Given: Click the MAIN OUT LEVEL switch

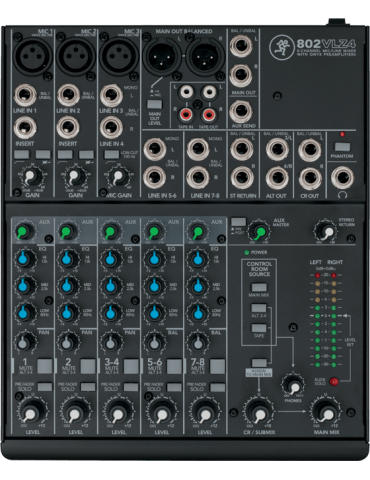Looking at the screenshot, I should 154,104.
